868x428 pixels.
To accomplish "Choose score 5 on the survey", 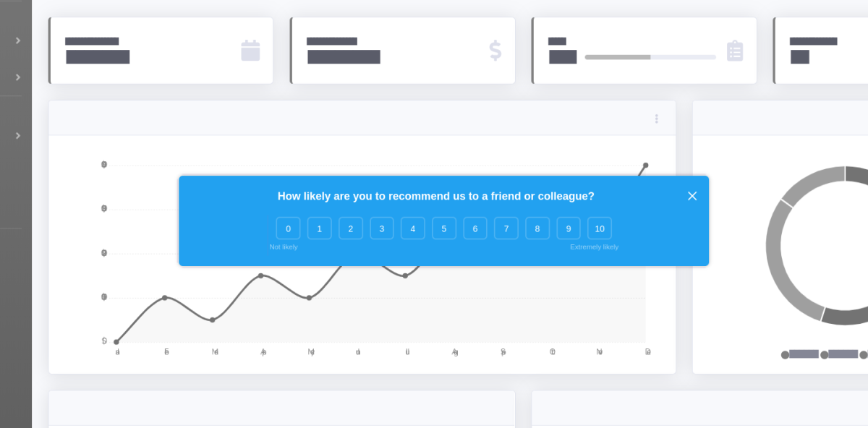I will [x=444, y=228].
